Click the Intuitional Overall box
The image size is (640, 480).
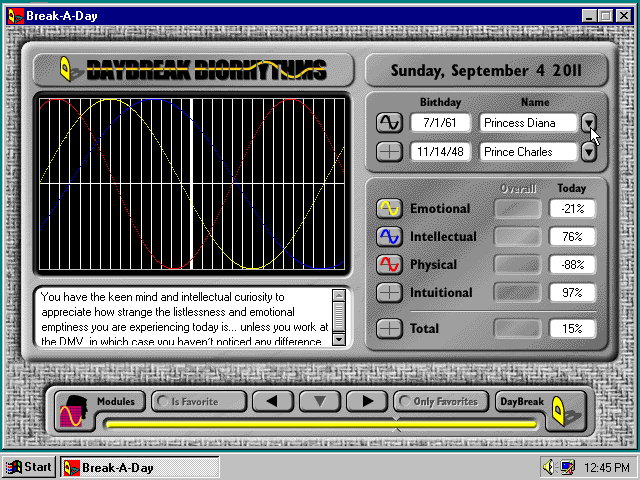pos(518,293)
